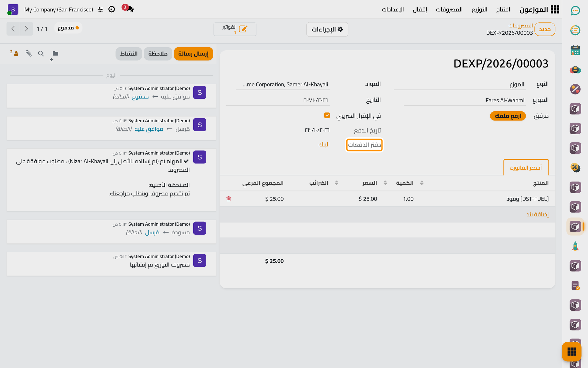The height and width of the screenshot is (368, 588).
Task: Click the النشاط activity button
Action: pos(129,54)
